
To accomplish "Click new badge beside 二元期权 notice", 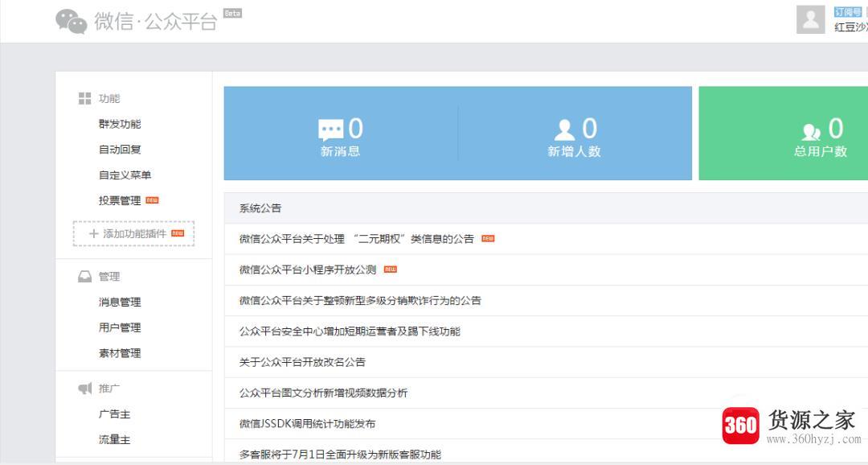I will 488,239.
